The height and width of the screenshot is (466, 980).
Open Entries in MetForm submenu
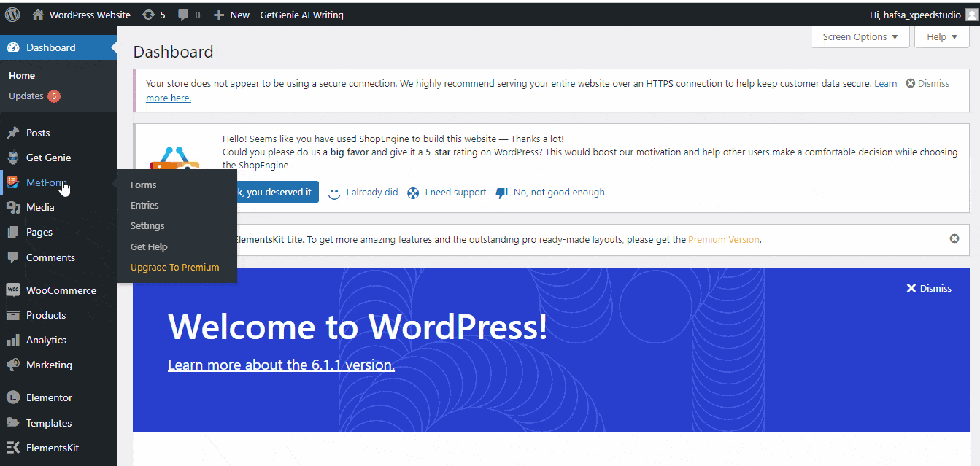(144, 205)
